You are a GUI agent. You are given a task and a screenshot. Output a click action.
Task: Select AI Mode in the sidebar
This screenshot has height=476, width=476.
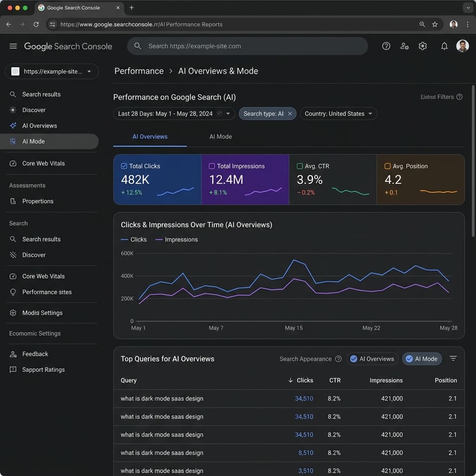(x=49, y=141)
